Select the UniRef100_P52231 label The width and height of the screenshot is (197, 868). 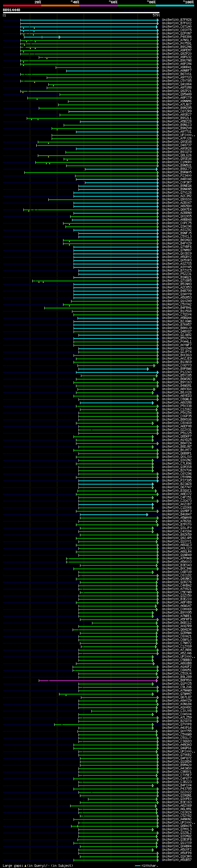pos(176,274)
